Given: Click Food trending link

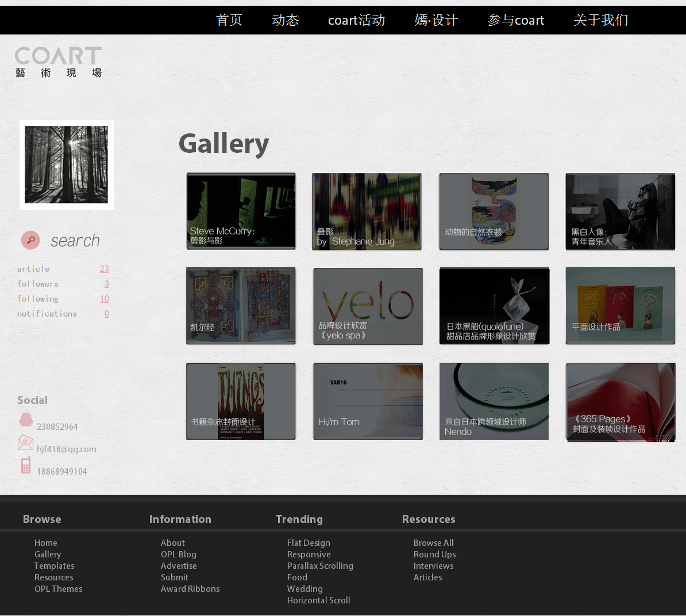Looking at the screenshot, I should pos(297,577).
